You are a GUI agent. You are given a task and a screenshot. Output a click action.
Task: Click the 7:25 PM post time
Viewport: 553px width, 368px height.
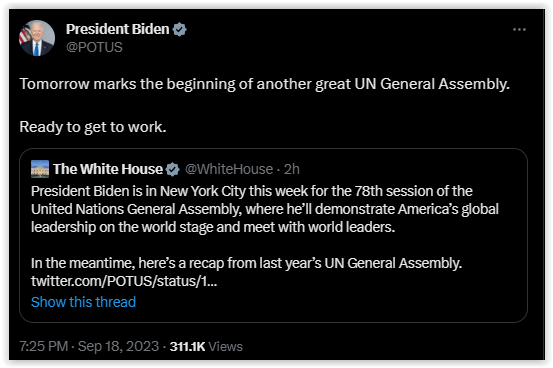tap(44, 346)
